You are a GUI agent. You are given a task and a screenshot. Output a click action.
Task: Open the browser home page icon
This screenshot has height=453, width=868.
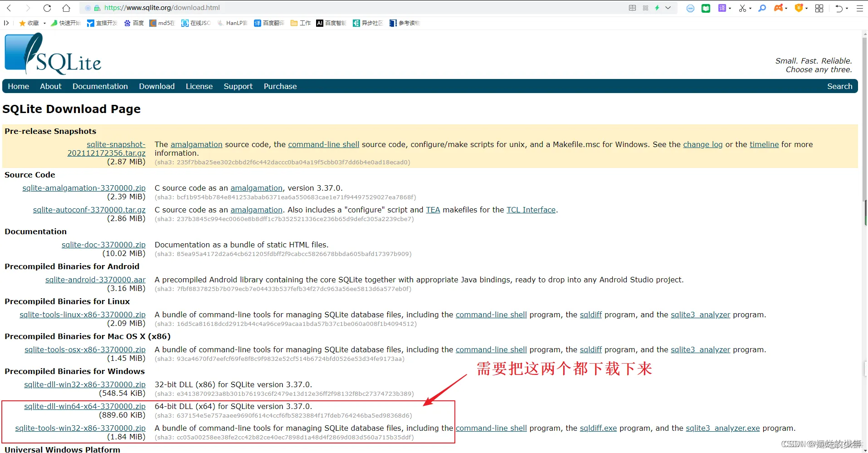[x=66, y=8]
